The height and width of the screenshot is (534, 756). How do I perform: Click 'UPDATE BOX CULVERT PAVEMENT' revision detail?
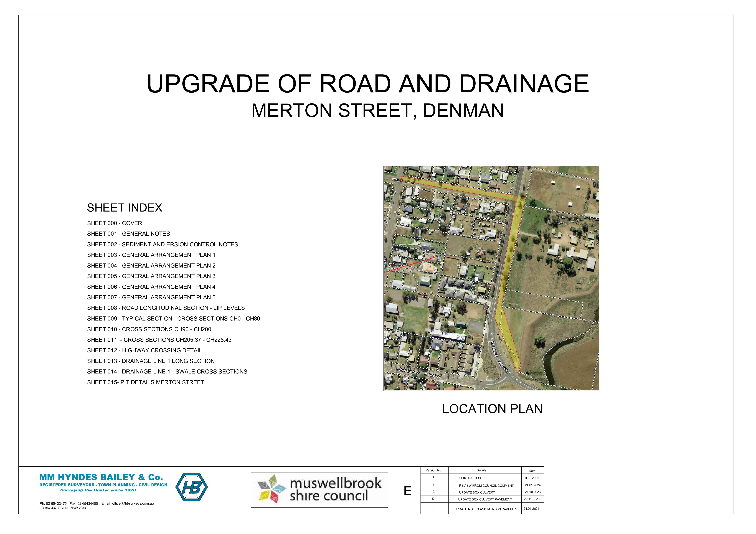click(x=485, y=499)
